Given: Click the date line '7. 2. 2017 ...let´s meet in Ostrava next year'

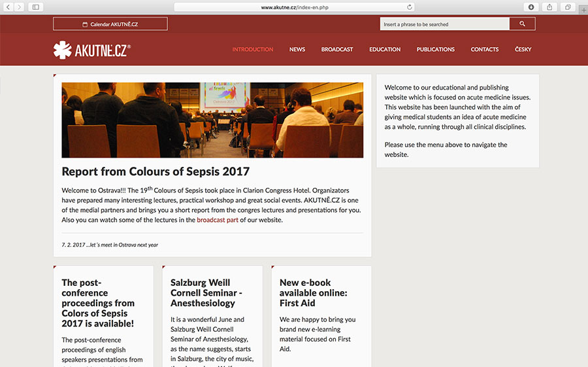Looking at the screenshot, I should tap(110, 245).
